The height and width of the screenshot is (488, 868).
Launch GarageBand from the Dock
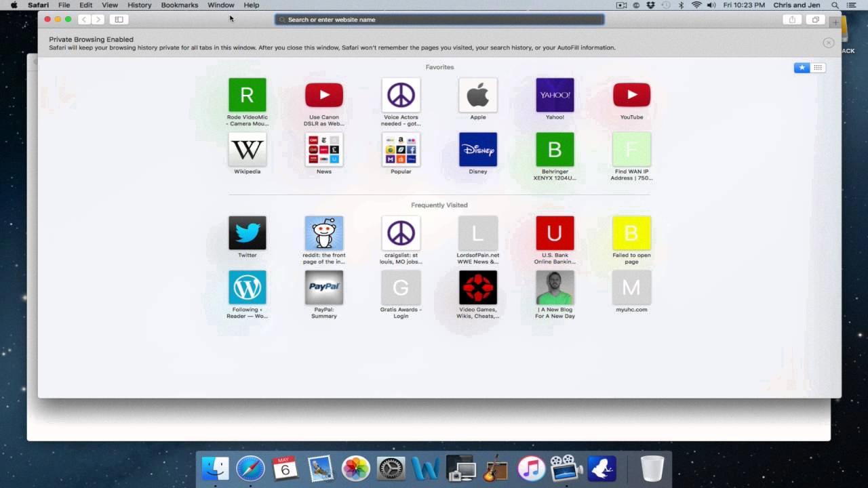496,468
